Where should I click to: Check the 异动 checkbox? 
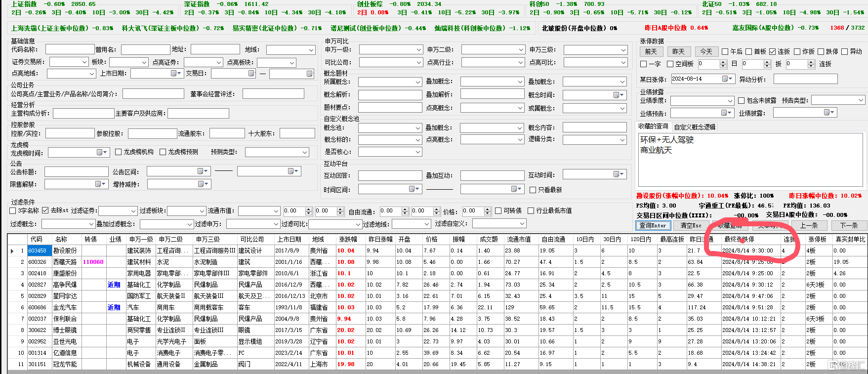point(844,51)
